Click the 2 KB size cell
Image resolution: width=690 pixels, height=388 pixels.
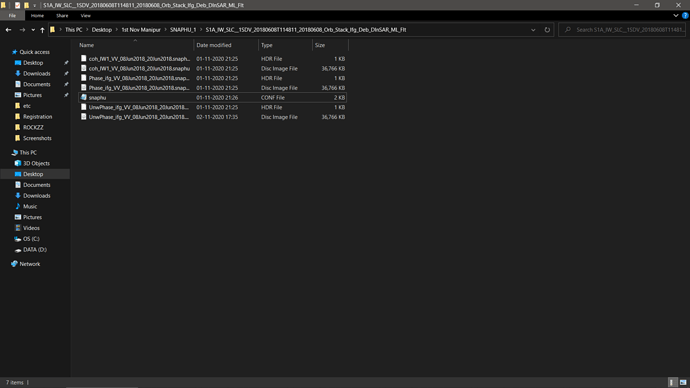point(339,98)
